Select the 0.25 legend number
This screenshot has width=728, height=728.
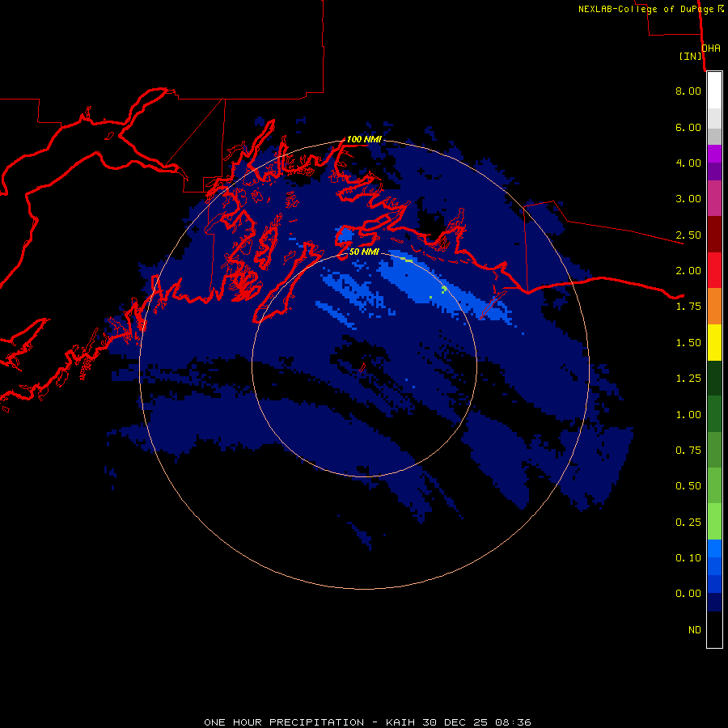point(688,523)
